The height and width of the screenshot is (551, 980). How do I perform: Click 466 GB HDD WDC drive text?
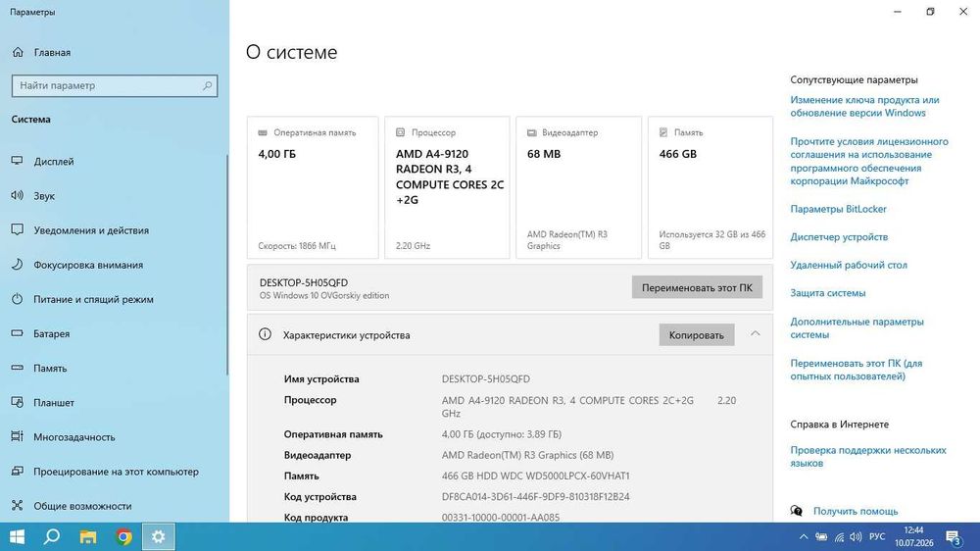536,476
